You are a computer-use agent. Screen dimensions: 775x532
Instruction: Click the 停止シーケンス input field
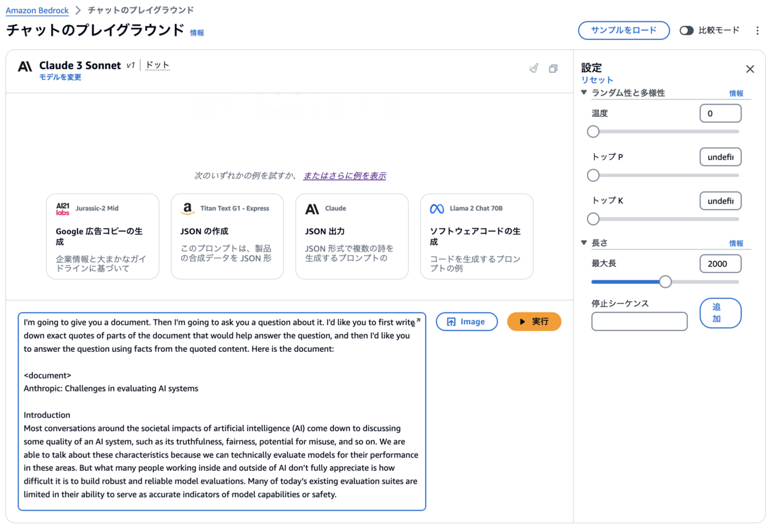click(639, 321)
